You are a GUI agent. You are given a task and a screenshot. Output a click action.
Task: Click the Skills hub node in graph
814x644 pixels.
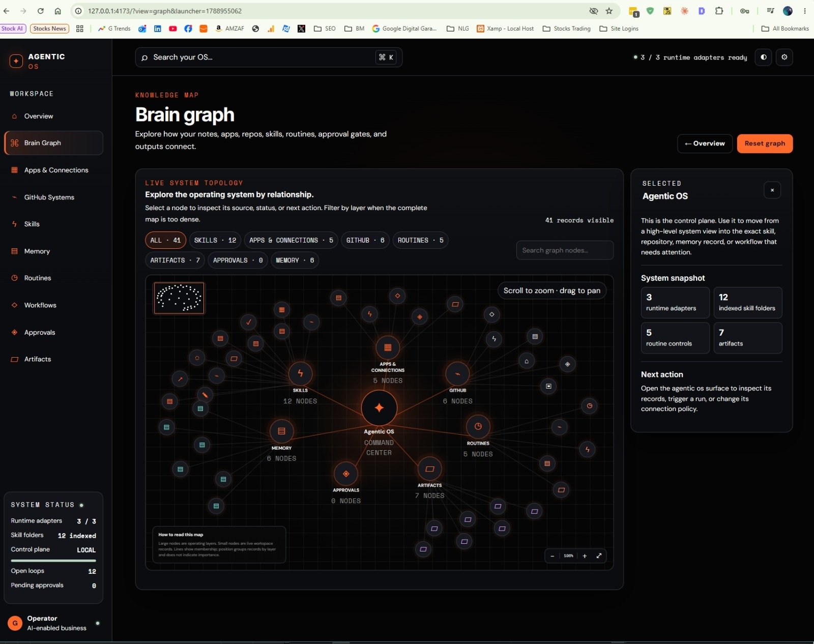click(x=300, y=373)
